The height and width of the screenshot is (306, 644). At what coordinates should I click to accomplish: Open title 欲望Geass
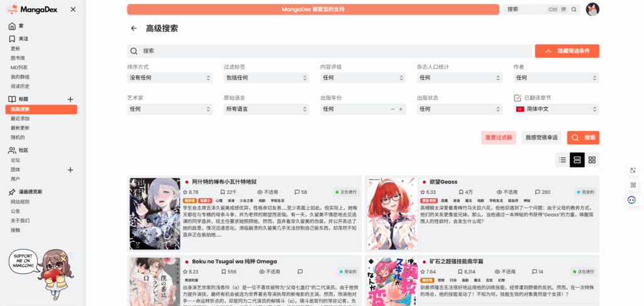[443, 182]
